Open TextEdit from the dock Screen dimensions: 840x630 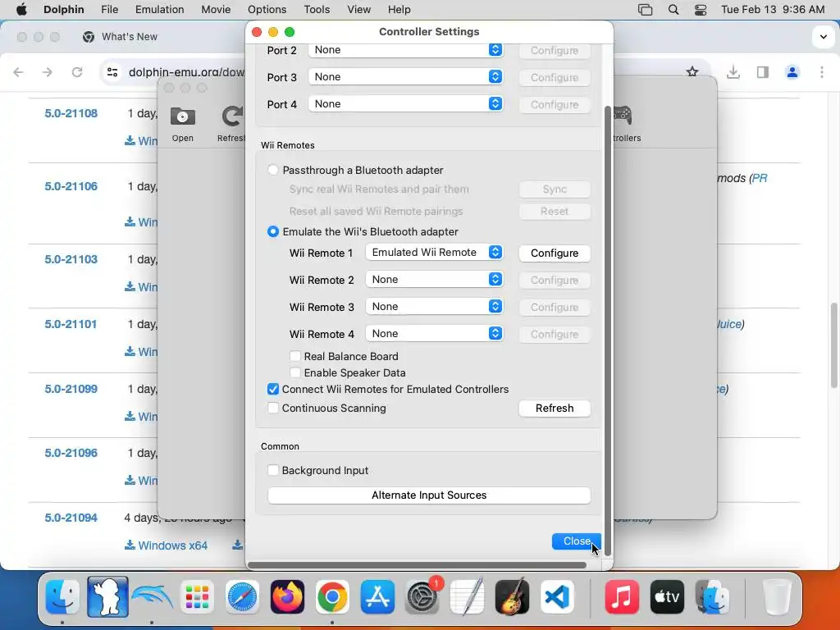click(467, 597)
